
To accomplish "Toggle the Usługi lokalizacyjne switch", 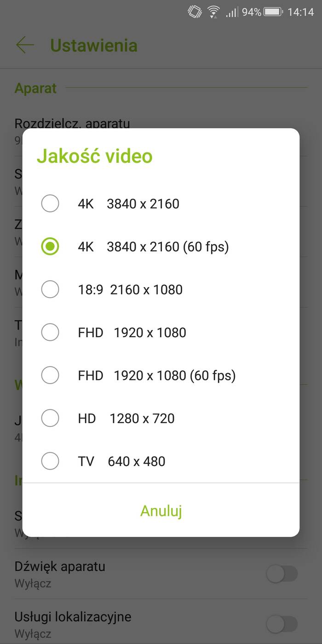I will 282,624.
